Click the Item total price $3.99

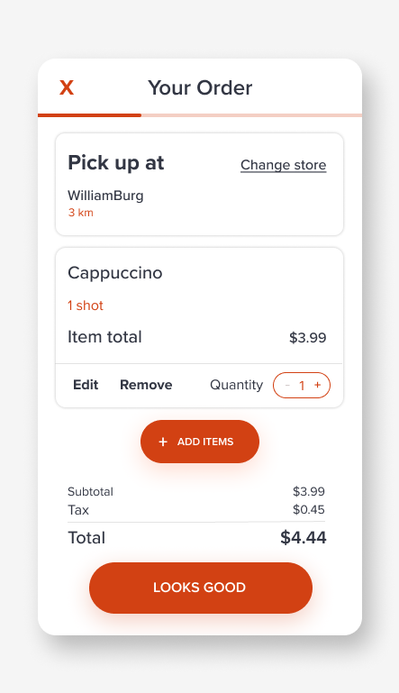click(308, 338)
